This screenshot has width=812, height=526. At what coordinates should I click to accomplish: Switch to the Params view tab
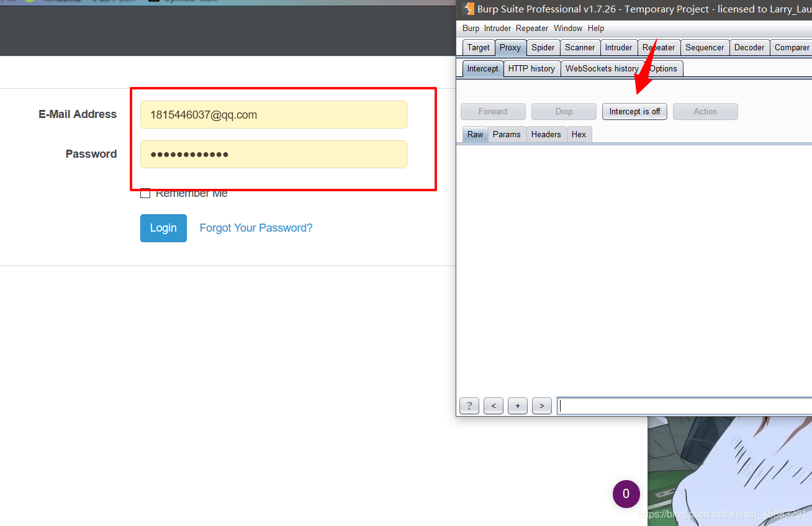coord(507,134)
